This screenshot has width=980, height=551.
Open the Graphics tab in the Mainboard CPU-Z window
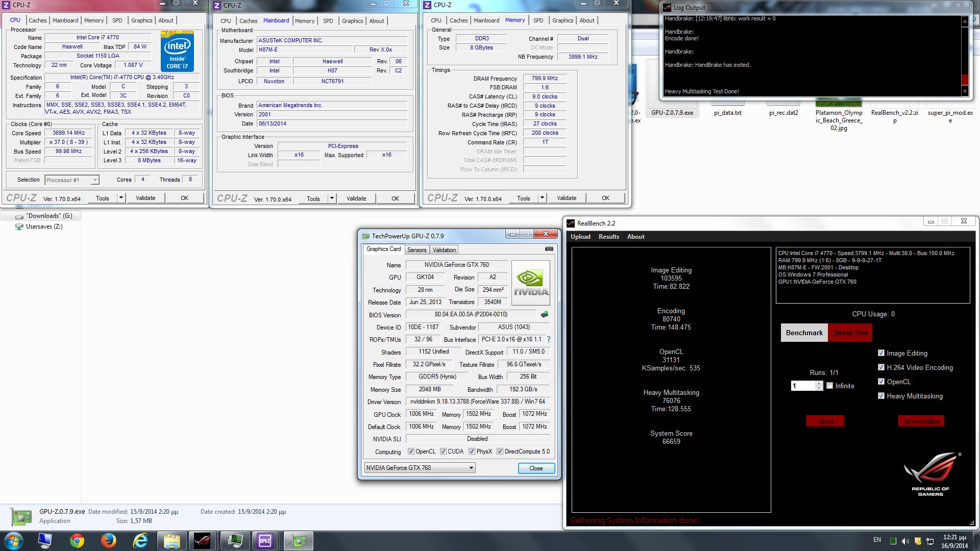[352, 21]
